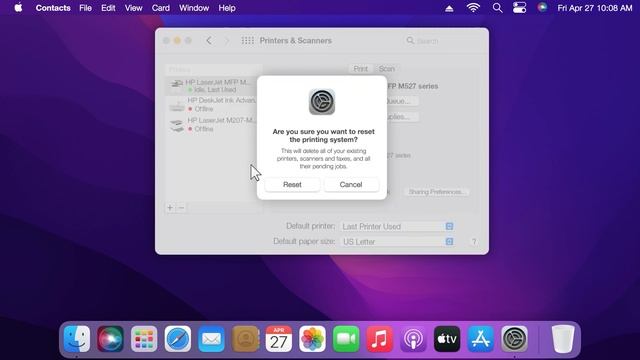The image size is (640, 360).
Task: Open the View menu
Action: [133, 8]
